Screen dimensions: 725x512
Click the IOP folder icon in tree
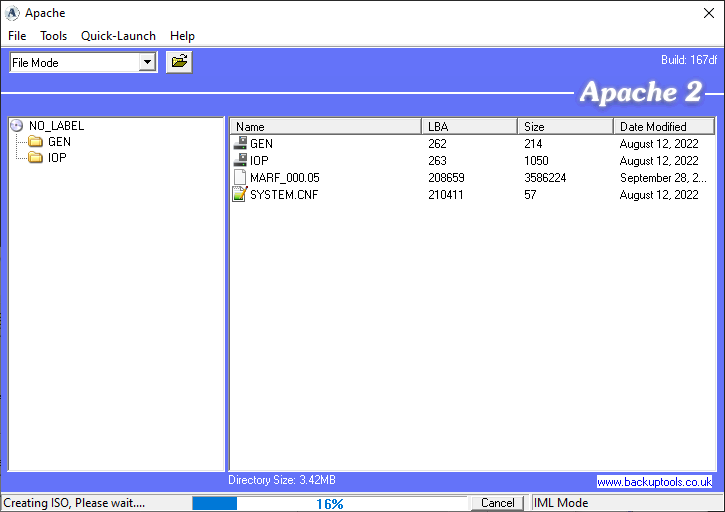35,158
